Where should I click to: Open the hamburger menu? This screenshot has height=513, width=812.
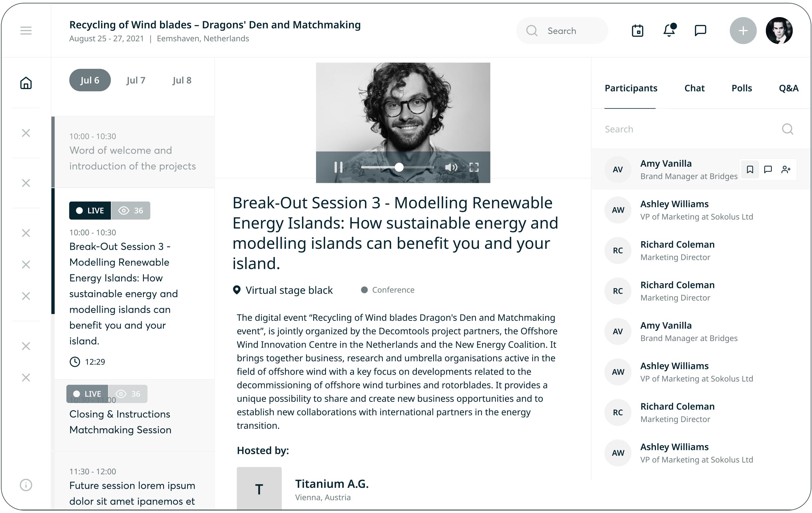26,31
